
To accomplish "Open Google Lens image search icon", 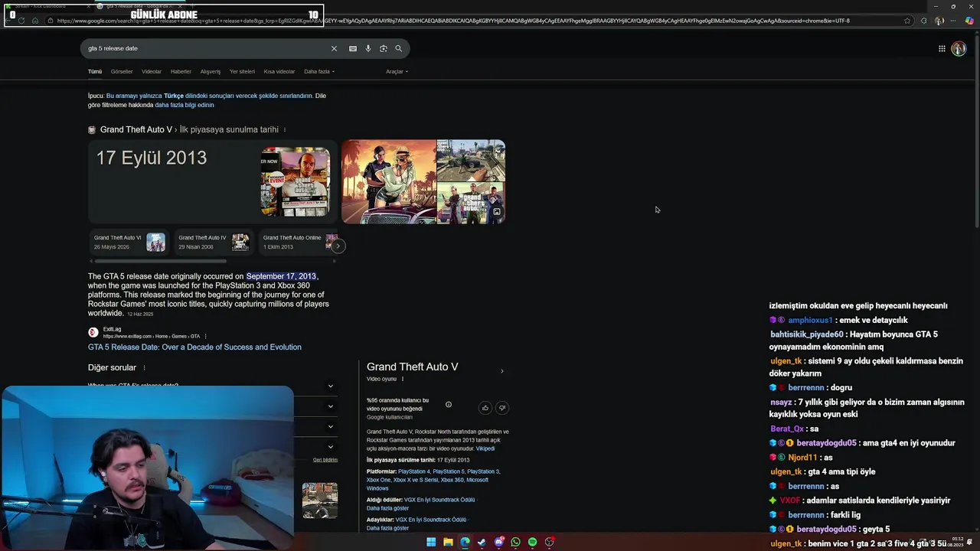I will pyautogui.click(x=384, y=48).
